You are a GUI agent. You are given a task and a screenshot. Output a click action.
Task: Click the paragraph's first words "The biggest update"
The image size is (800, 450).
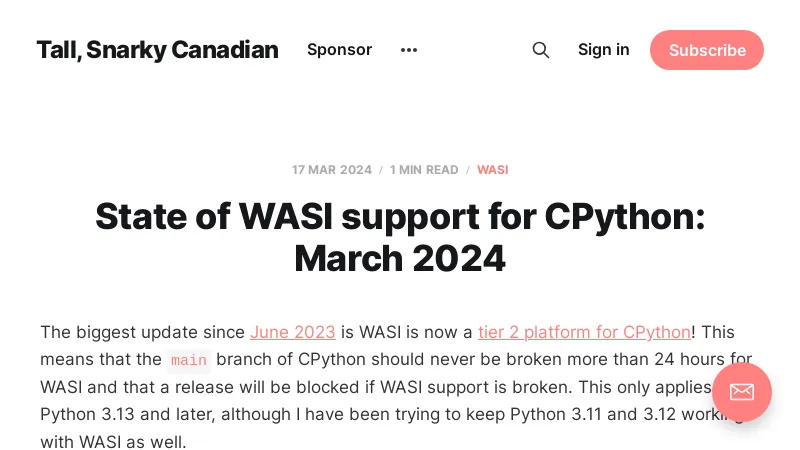[108, 332]
